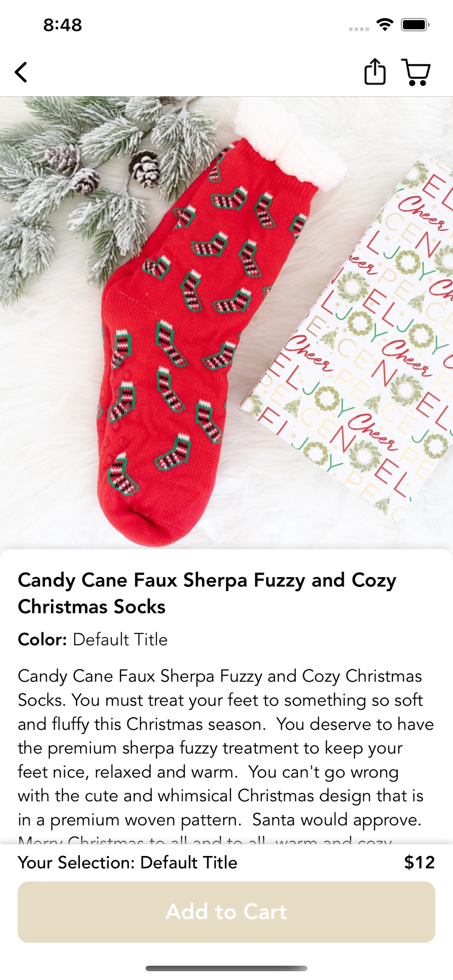The height and width of the screenshot is (980, 453).
Task: Tap the back arrow icon
Action: click(21, 72)
